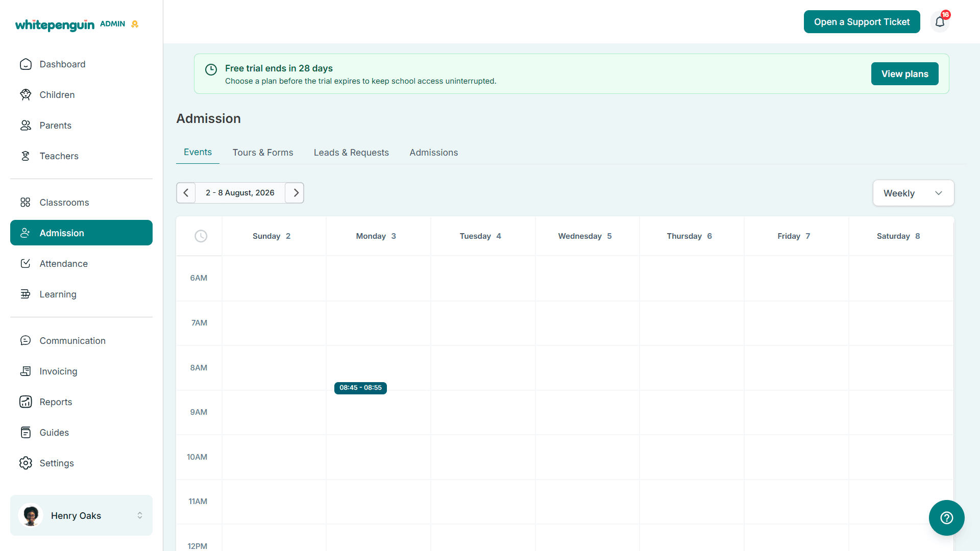Open the Invoicing menu item
Image resolution: width=980 pixels, height=551 pixels.
[81, 371]
